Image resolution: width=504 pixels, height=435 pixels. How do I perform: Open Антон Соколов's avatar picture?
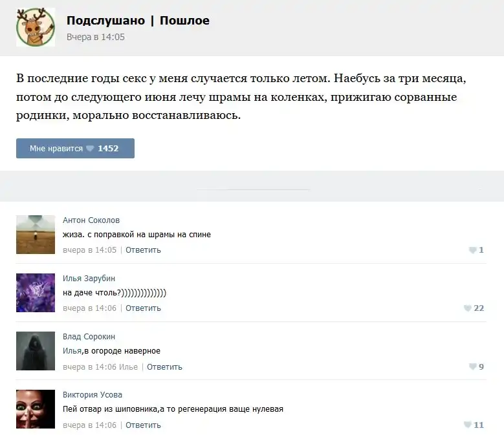click(36, 234)
